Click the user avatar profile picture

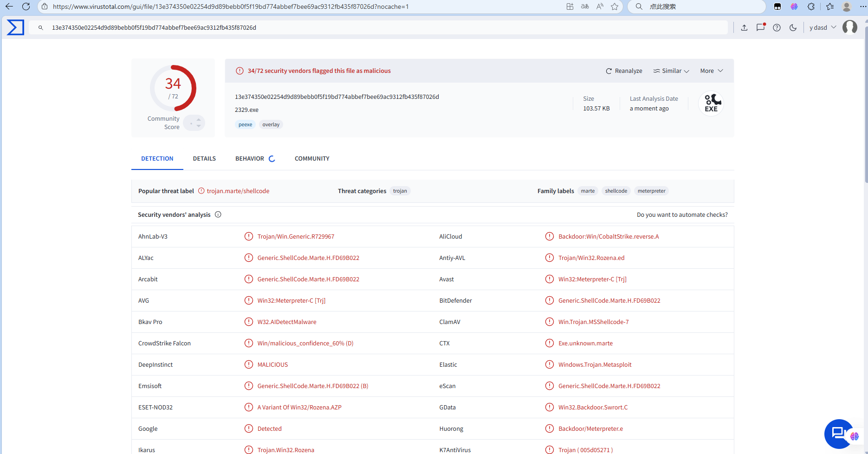(850, 27)
